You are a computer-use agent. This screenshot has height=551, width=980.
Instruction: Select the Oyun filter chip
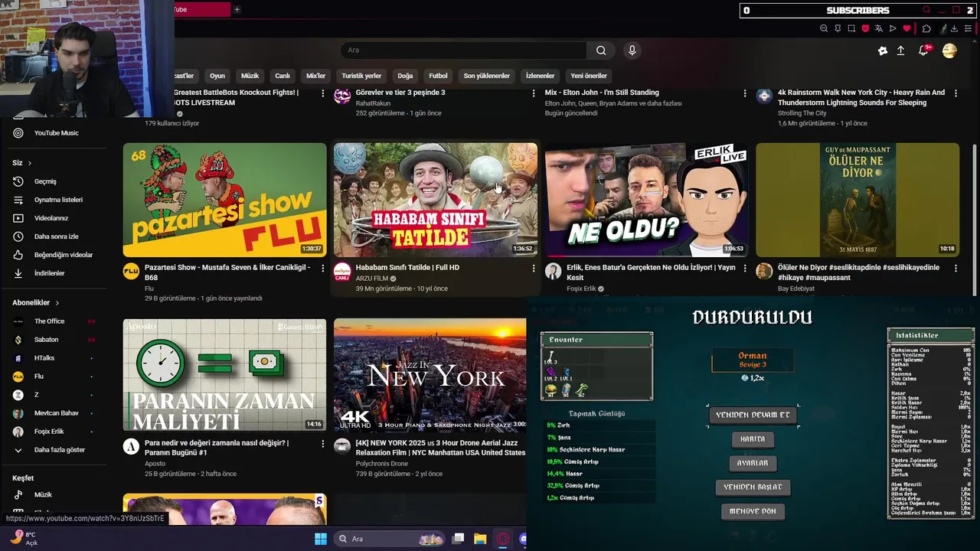click(217, 76)
